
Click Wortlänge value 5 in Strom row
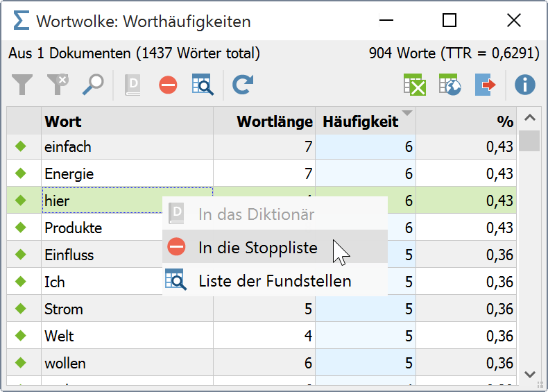coord(308,309)
